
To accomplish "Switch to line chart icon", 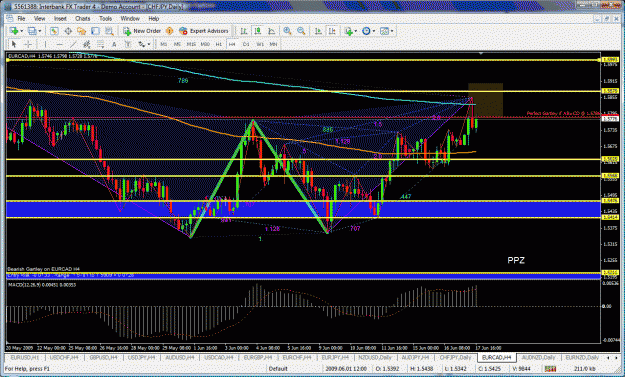I will [x=271, y=31].
